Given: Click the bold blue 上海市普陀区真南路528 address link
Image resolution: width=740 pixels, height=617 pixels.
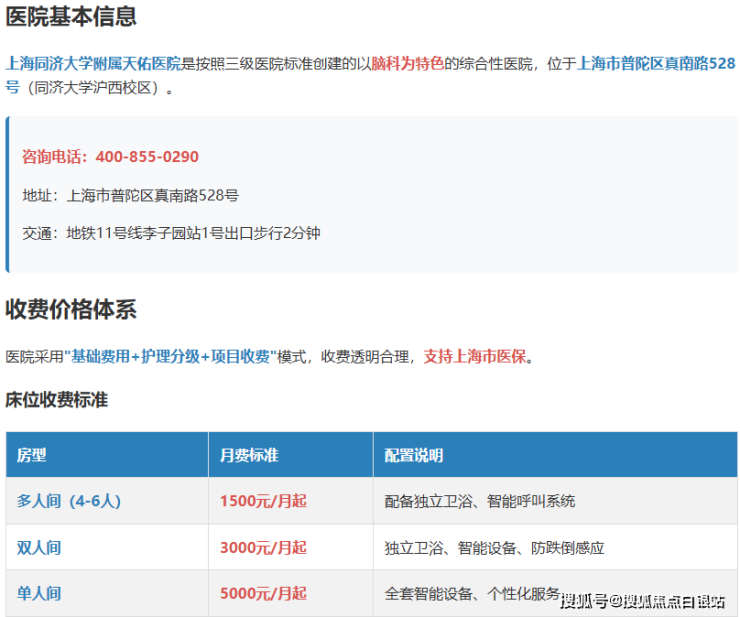Looking at the screenshot, I should [656, 63].
